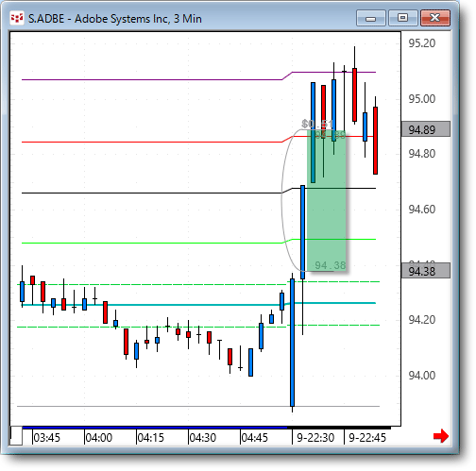Select the black horizontal pivot line
Viewport: 476px width, 471px height.
point(151,193)
